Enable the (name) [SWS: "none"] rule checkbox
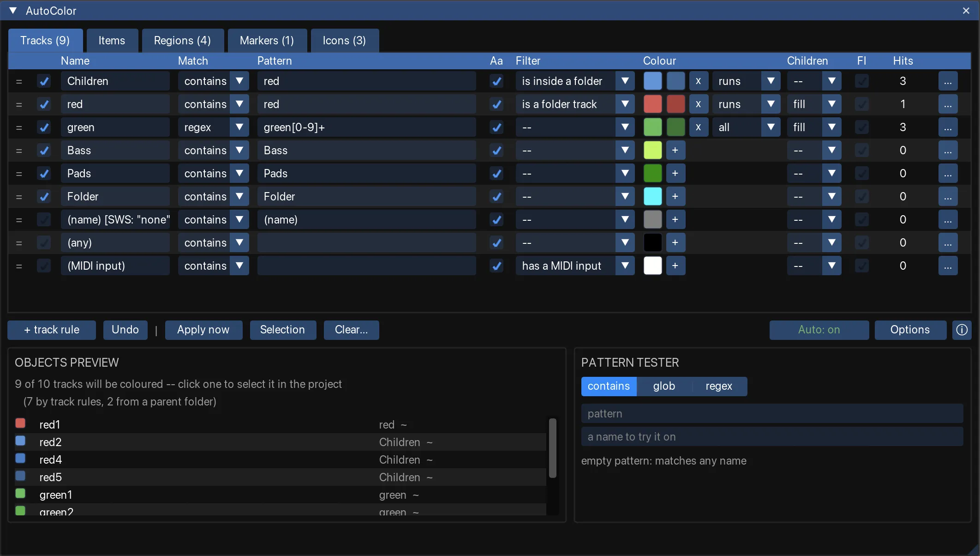The width and height of the screenshot is (980, 556). 44,220
